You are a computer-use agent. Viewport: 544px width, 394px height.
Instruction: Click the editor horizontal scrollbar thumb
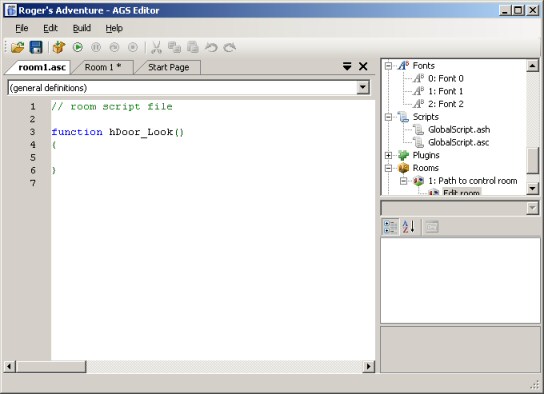[x=51, y=366]
